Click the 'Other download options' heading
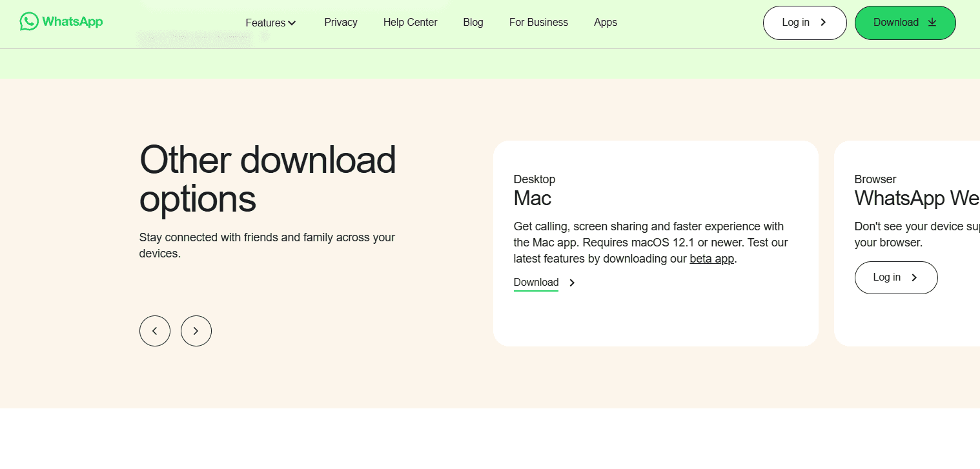Image resolution: width=980 pixels, height=469 pixels. tap(267, 179)
